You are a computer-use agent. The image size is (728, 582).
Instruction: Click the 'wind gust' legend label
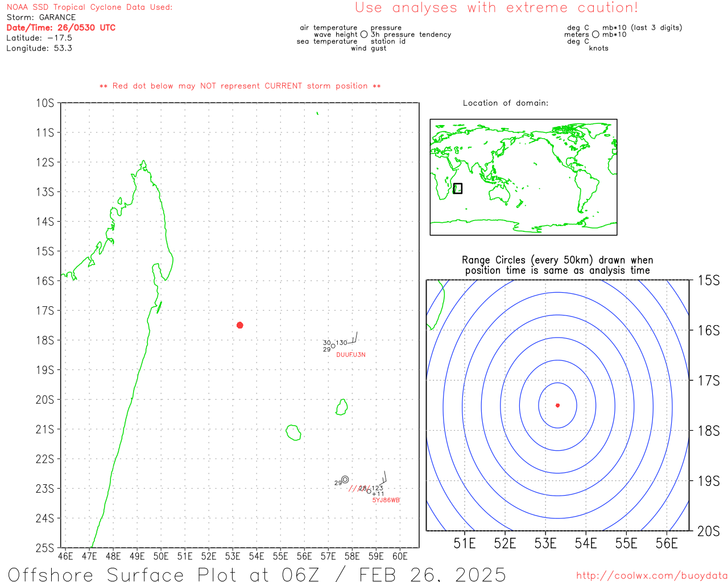[x=369, y=48]
